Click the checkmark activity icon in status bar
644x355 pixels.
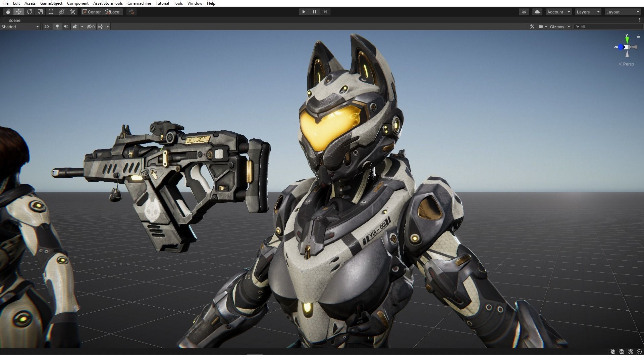(x=639, y=352)
